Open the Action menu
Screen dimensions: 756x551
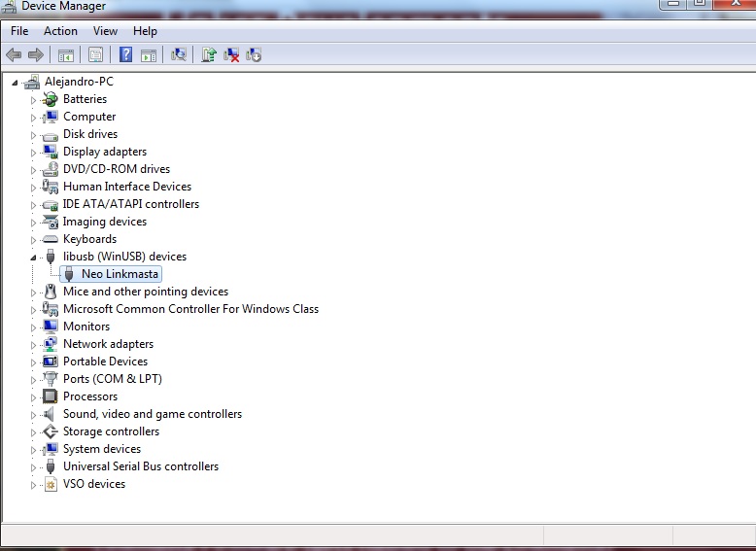click(60, 31)
